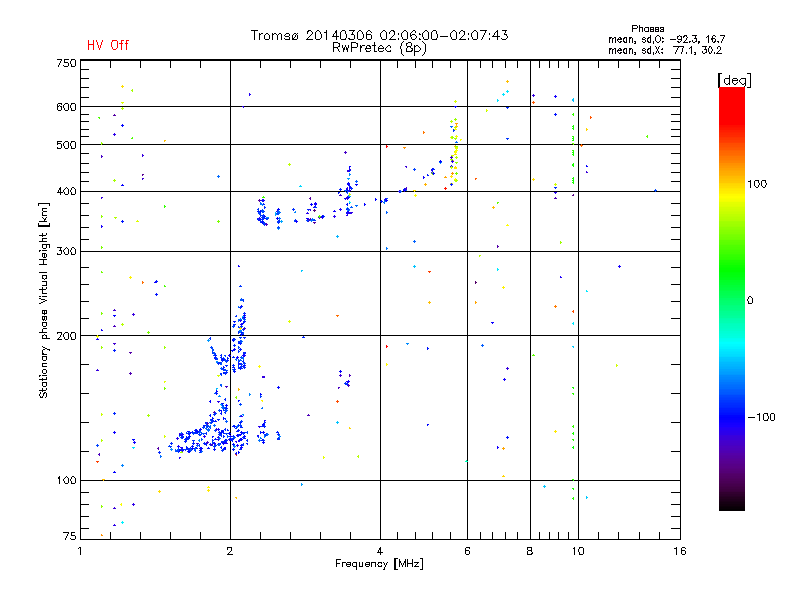Click the y-axis tick label '300'
This screenshot has height=600, width=800.
click(66, 252)
